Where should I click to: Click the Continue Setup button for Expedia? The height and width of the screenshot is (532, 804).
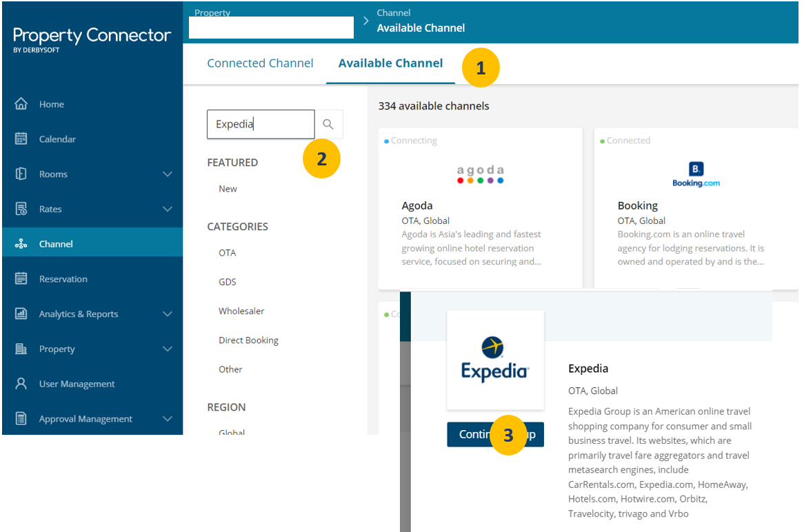click(495, 435)
